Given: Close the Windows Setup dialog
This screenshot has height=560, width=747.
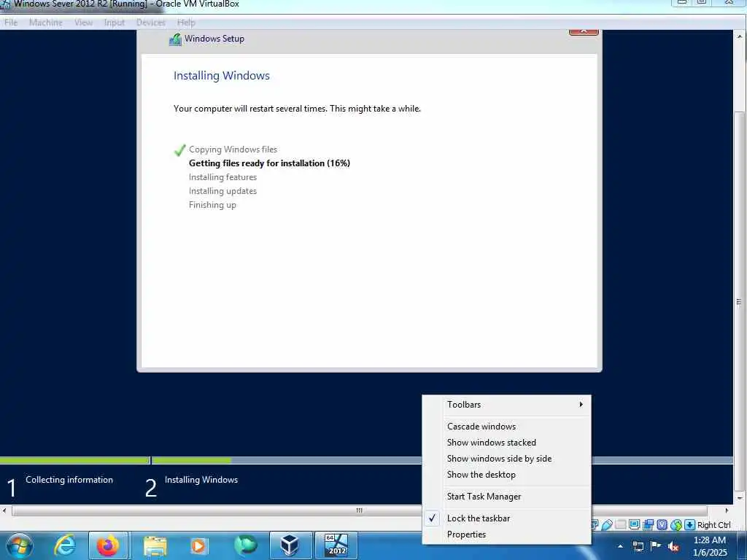Looking at the screenshot, I should pos(584,32).
